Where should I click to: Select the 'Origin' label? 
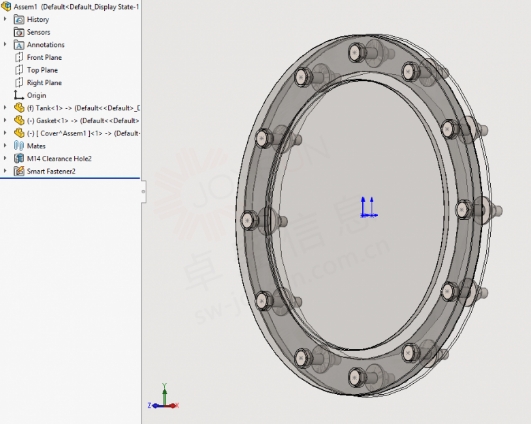(x=36, y=96)
